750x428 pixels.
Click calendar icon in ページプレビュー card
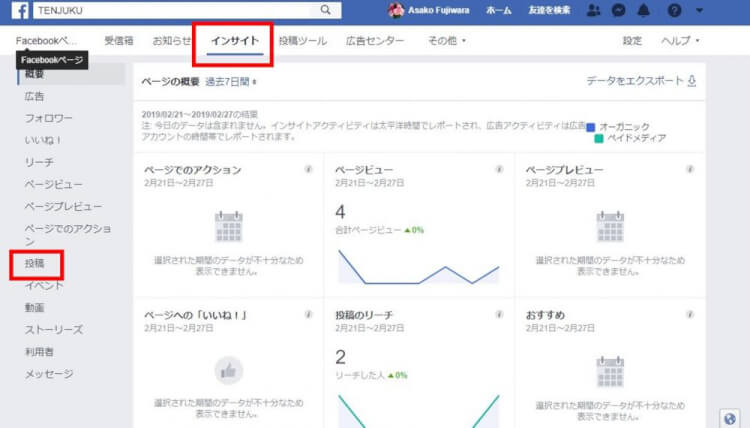pos(610,226)
